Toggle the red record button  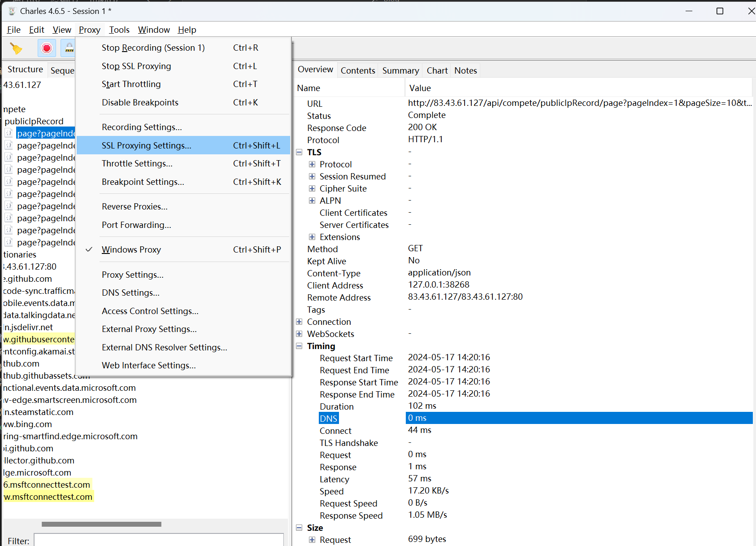[47, 48]
